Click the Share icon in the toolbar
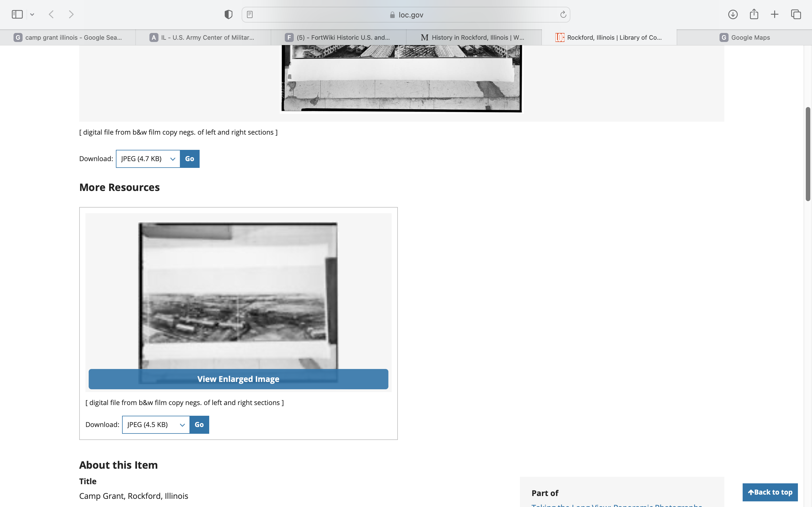 coord(754,14)
